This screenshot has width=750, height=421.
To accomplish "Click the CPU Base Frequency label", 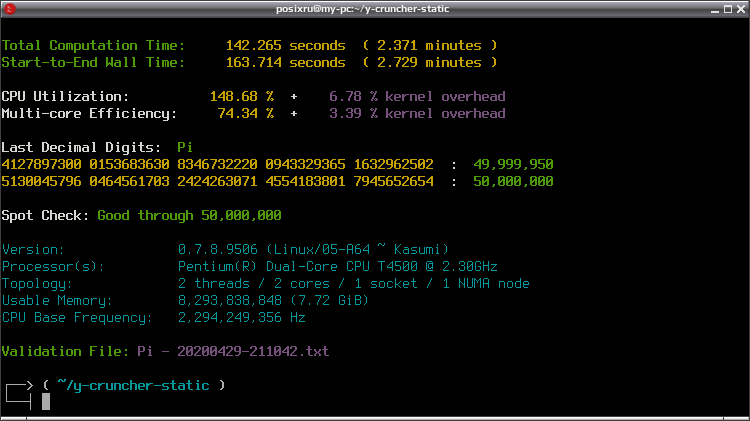I will pos(77,318).
